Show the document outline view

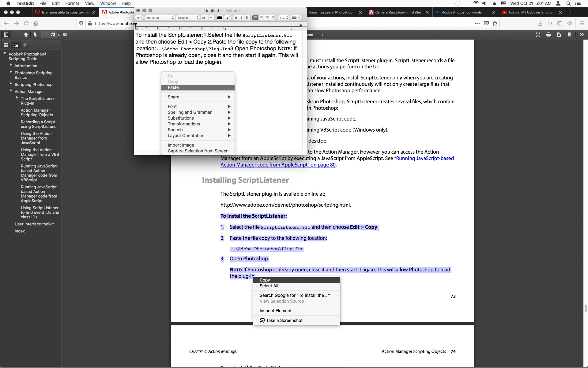[x=16, y=45]
